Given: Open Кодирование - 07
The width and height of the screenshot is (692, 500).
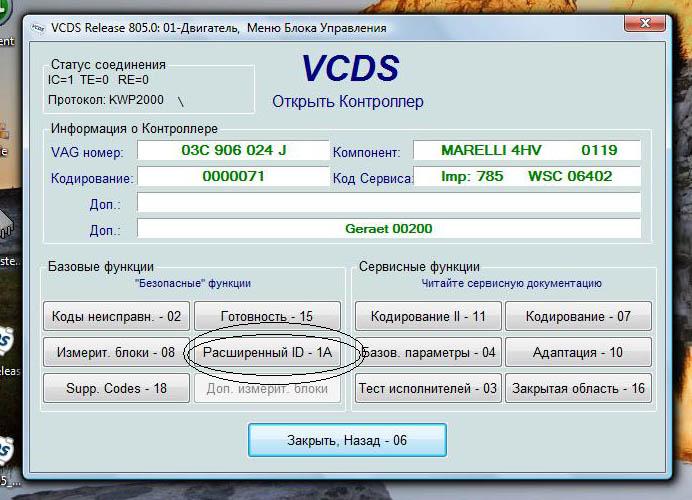Looking at the screenshot, I should point(578,316).
